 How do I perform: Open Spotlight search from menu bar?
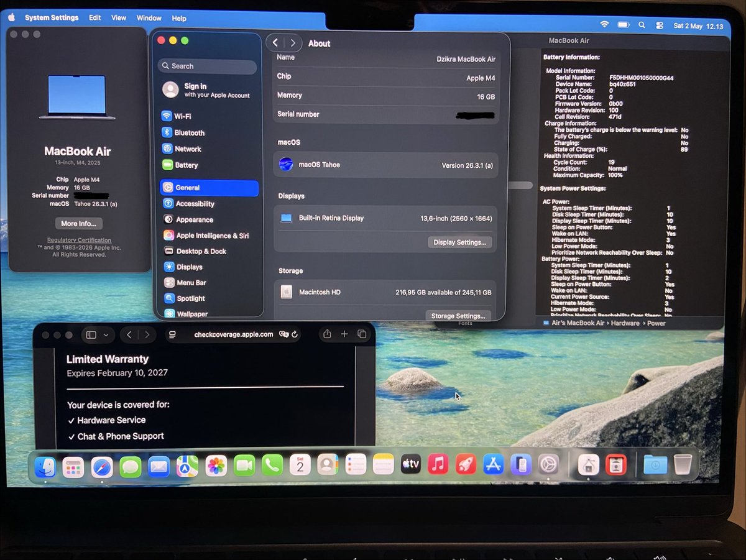[x=642, y=25]
